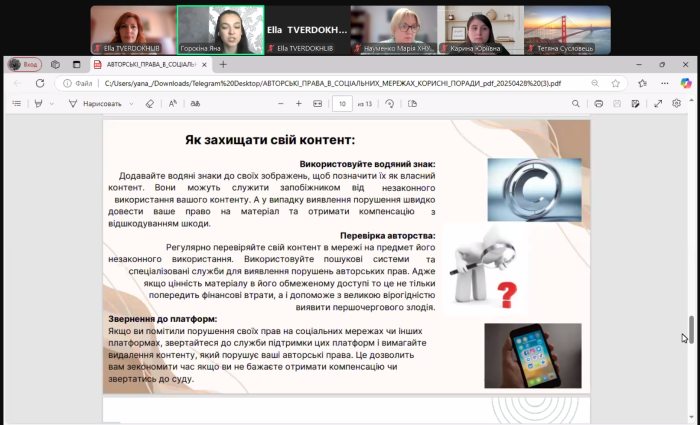The image size is (700, 425).
Task: Open the PDF table of contents sidebar
Action: coord(16,103)
